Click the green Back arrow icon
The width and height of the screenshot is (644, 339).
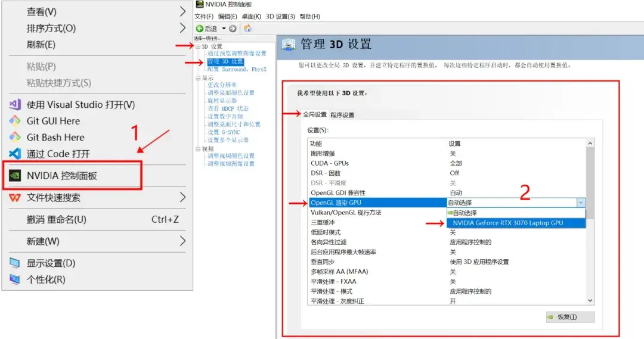pyautogui.click(x=200, y=29)
